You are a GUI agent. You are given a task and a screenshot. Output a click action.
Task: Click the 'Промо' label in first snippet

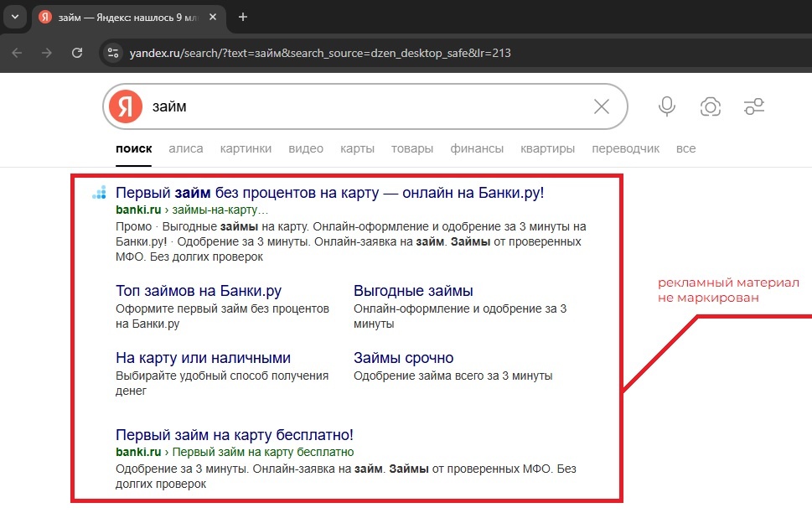[x=133, y=226]
